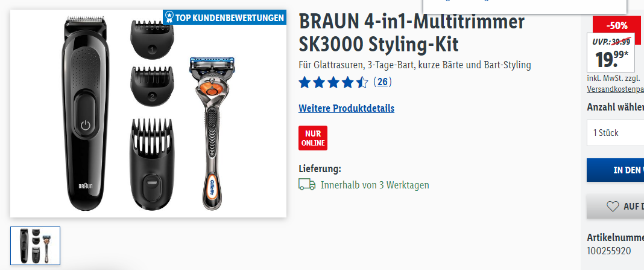
Task: Open Weitere Produktdetails link
Action: (x=346, y=108)
